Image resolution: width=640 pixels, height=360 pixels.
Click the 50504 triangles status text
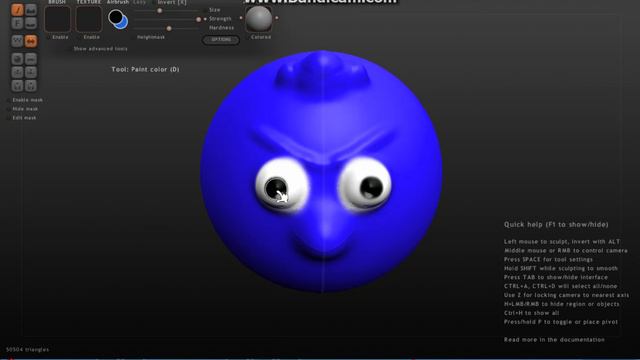click(x=27, y=349)
